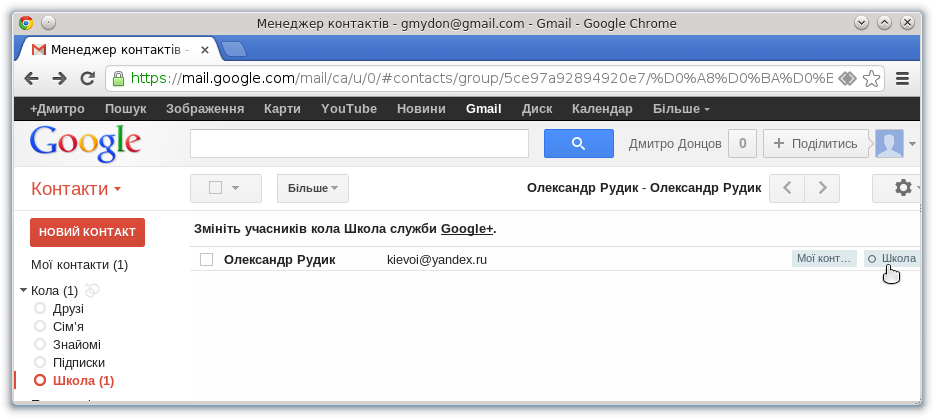Open Chrome menu hamburger icon
This screenshot has height=418, width=936.
click(x=903, y=78)
